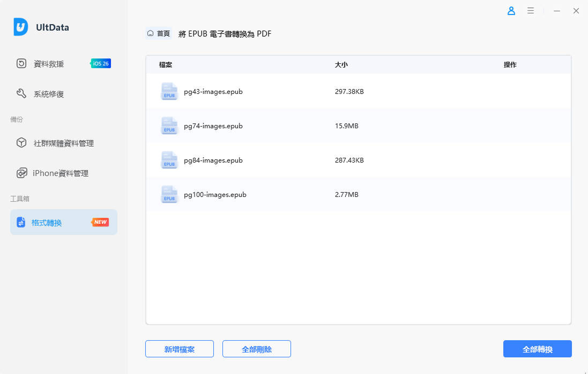Click the EPUB icon for pg100-images.epub
This screenshot has height=374, width=588.
169,194
